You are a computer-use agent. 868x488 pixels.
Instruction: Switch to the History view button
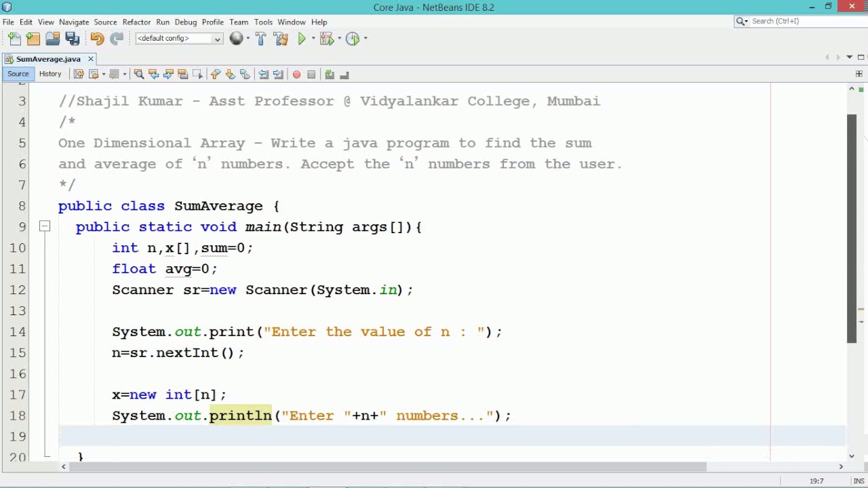coord(50,74)
